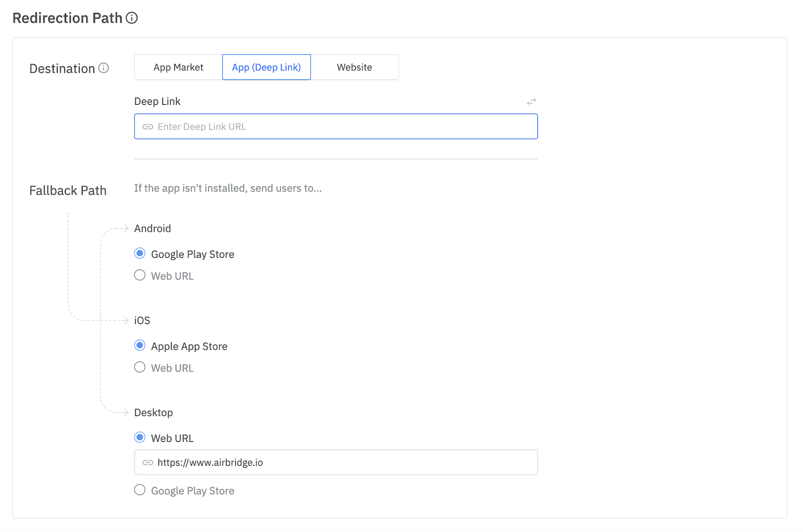Click the Deep Link field label
The image size is (803, 532).
[x=157, y=101]
